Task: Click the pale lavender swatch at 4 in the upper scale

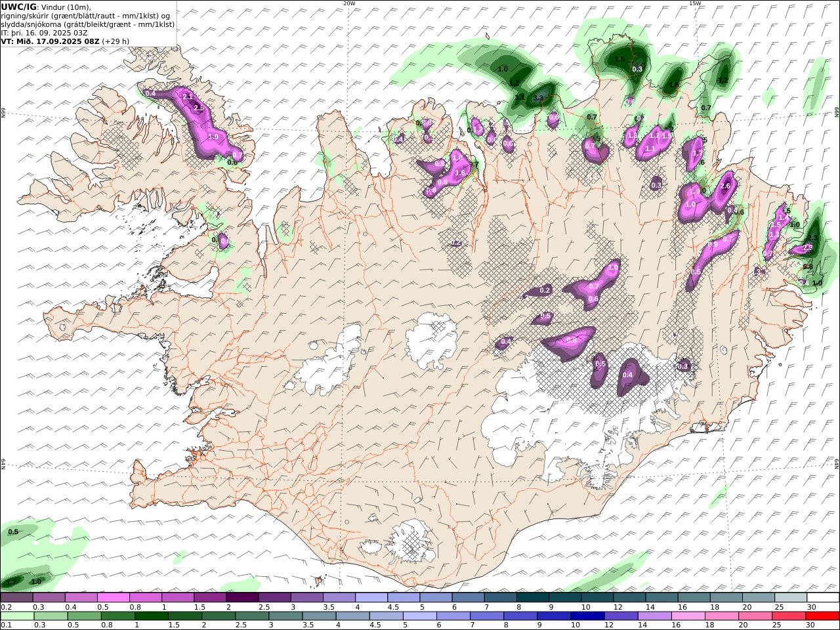Action: (x=371, y=598)
